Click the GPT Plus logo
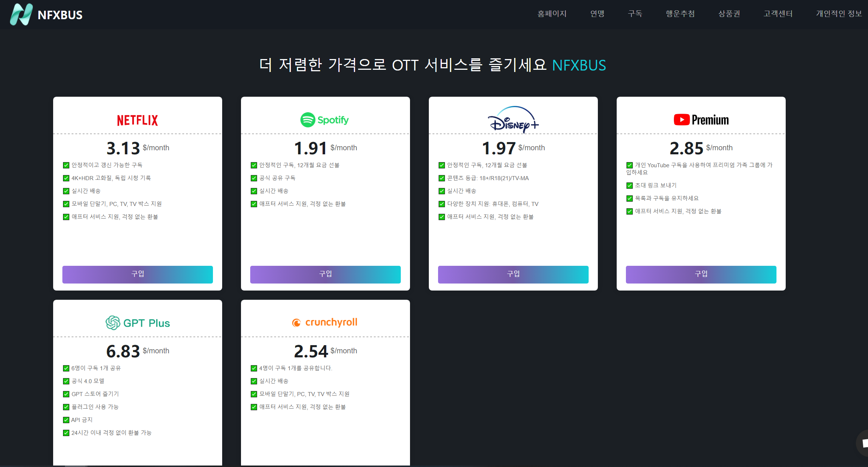 tap(137, 323)
